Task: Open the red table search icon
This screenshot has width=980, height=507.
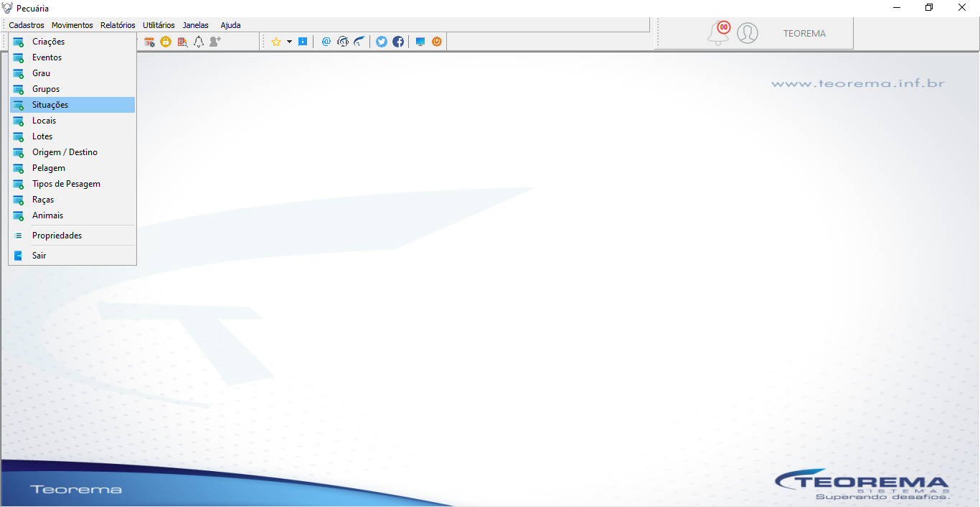Action: [x=182, y=42]
